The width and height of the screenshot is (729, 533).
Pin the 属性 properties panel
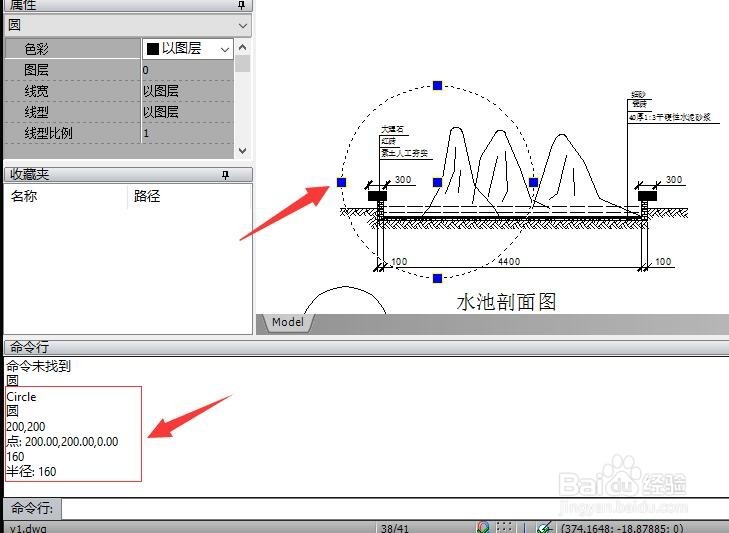241,5
